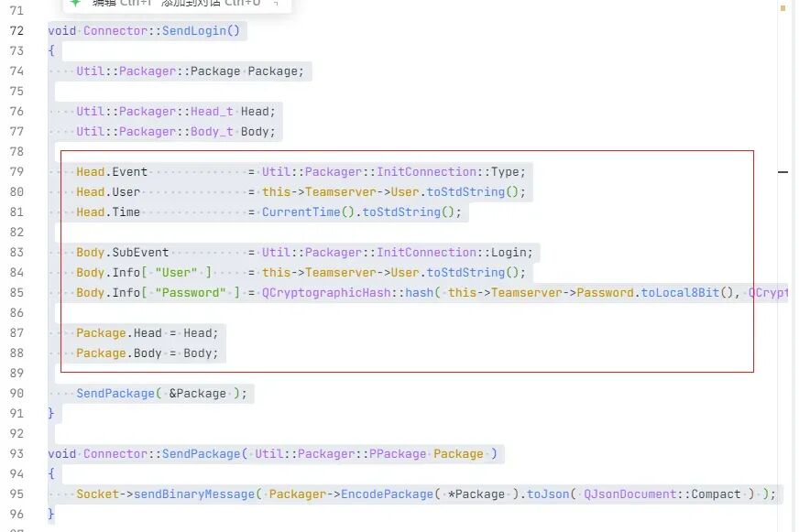Click the "Password" string literal on line 85

click(x=191, y=293)
